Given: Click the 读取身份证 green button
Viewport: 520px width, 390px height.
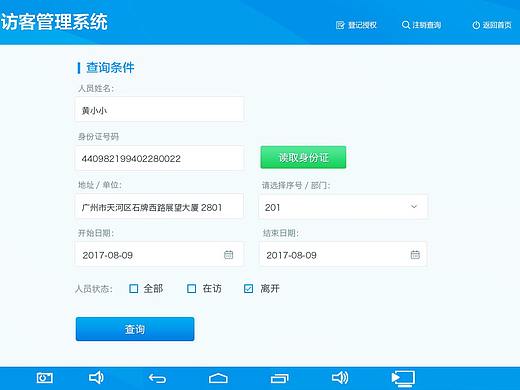Looking at the screenshot, I should [303, 157].
